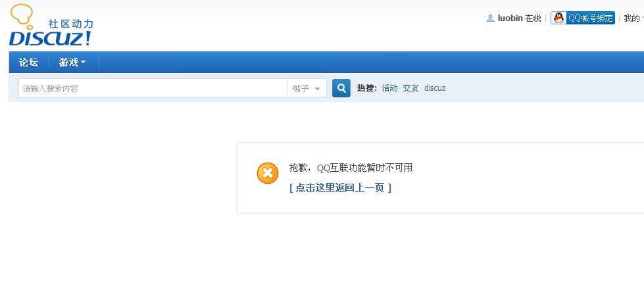Click the QQ帐号绑定 button
This screenshot has width=644, height=293.
(x=583, y=18)
